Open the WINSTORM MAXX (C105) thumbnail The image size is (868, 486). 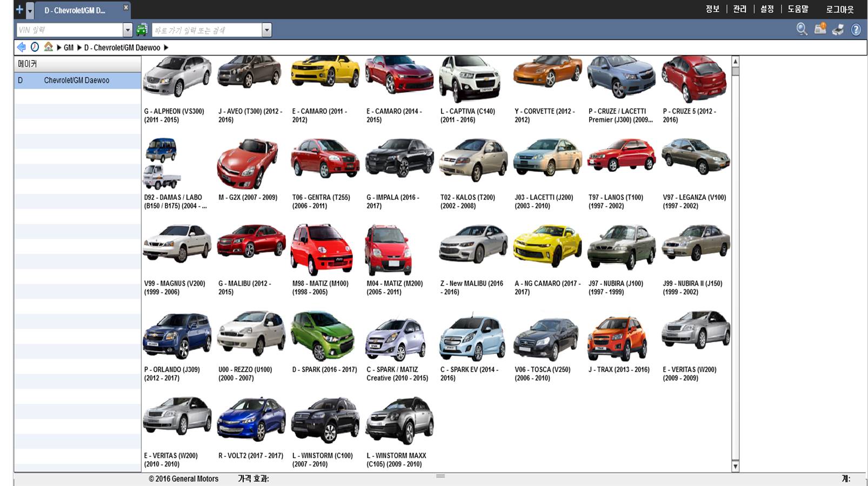tap(399, 420)
